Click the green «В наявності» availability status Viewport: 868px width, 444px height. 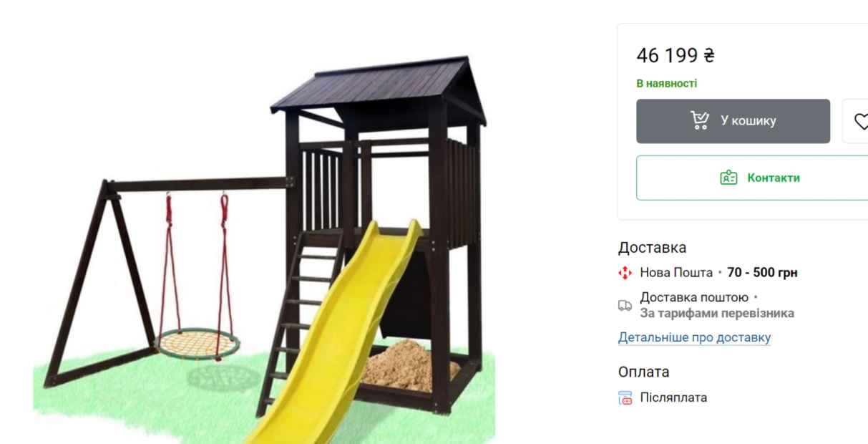666,83
